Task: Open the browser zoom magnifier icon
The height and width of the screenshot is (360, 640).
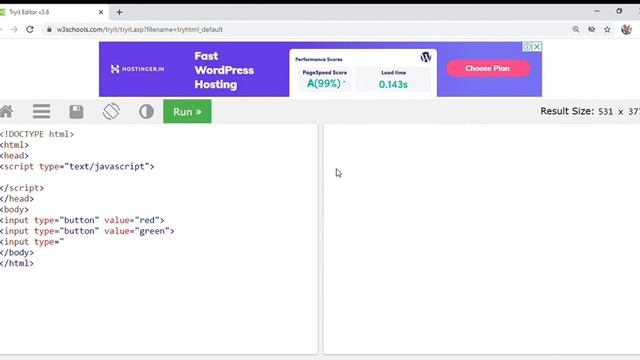Action: tap(576, 29)
